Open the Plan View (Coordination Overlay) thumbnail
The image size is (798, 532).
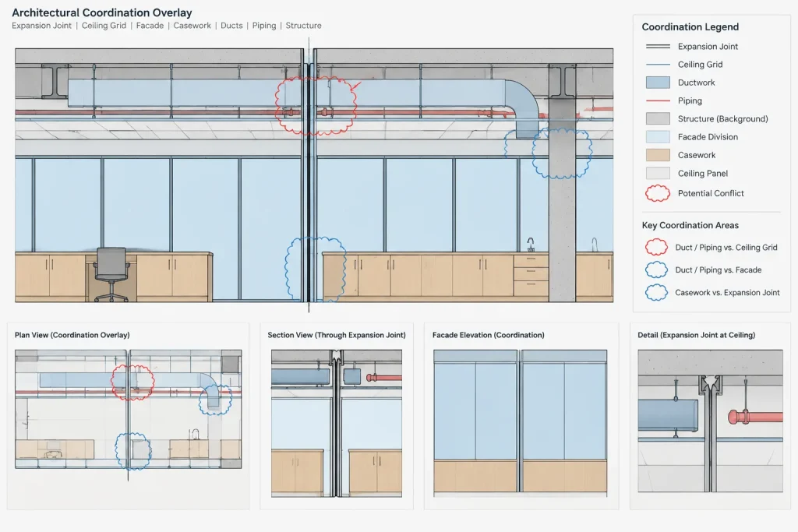(129, 409)
